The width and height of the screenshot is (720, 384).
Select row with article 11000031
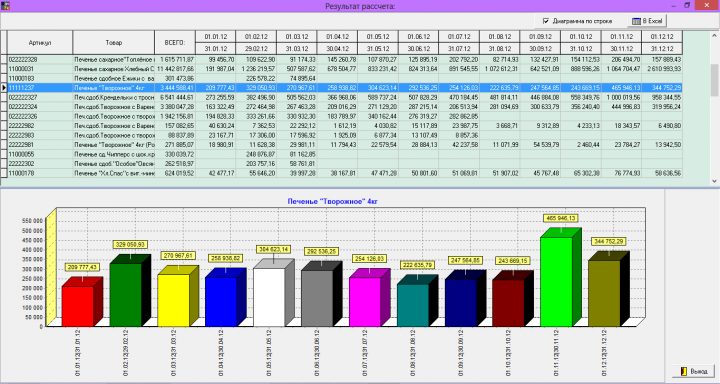345,69
